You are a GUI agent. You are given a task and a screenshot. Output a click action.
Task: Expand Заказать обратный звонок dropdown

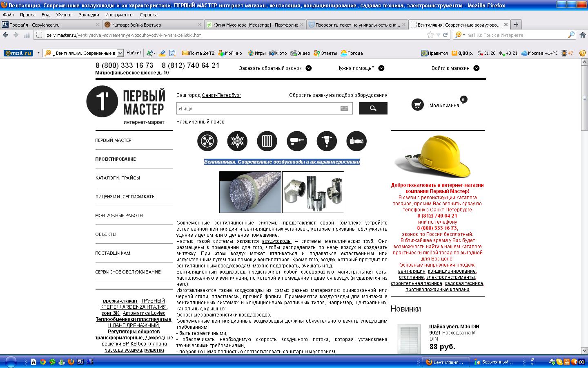pos(309,68)
